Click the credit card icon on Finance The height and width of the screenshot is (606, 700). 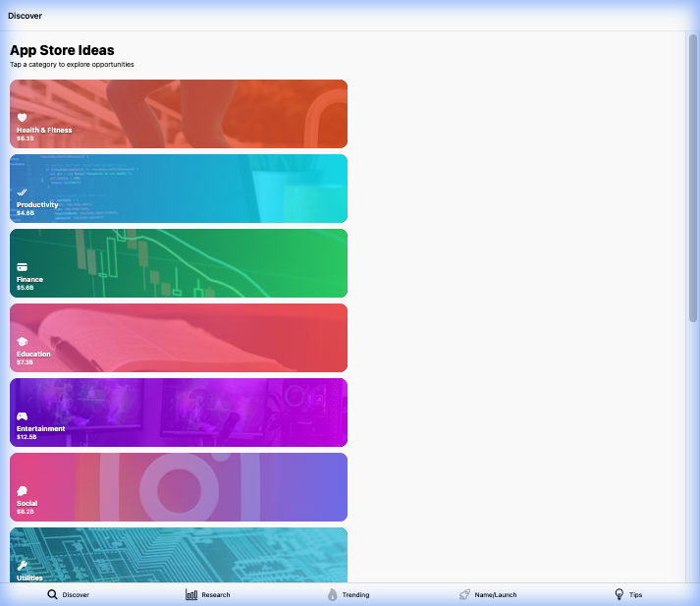[22, 267]
